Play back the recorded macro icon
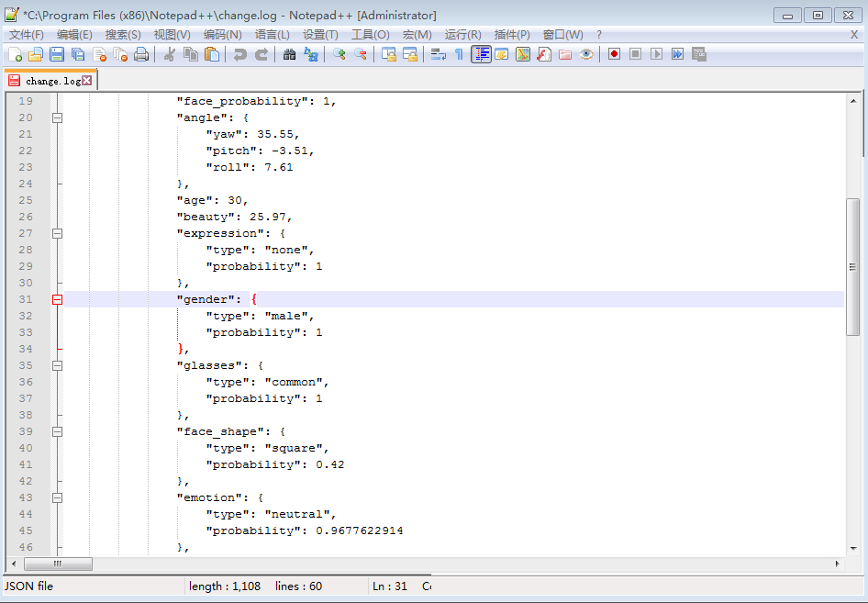 [x=657, y=54]
